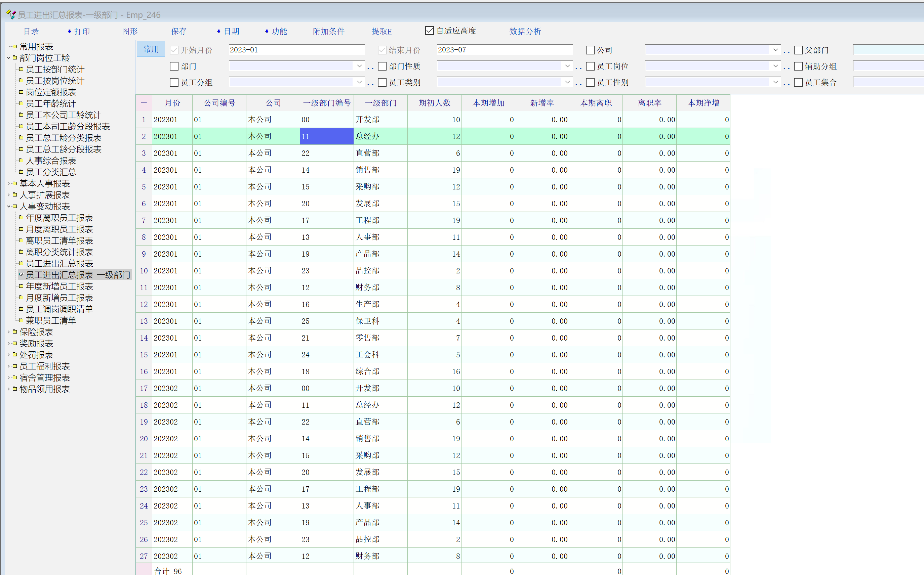Check the 员工分组 checkbox
924x575 pixels.
coord(174,83)
